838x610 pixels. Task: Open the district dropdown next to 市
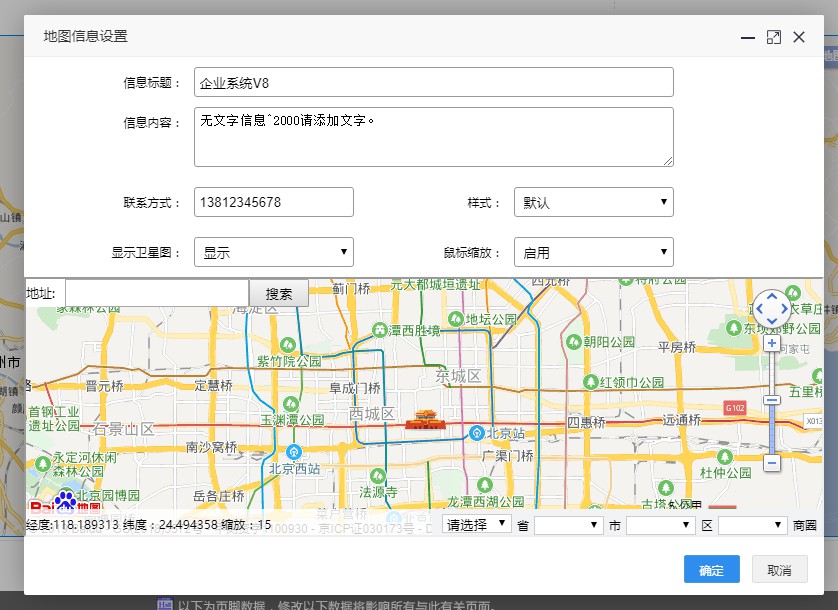coord(661,526)
